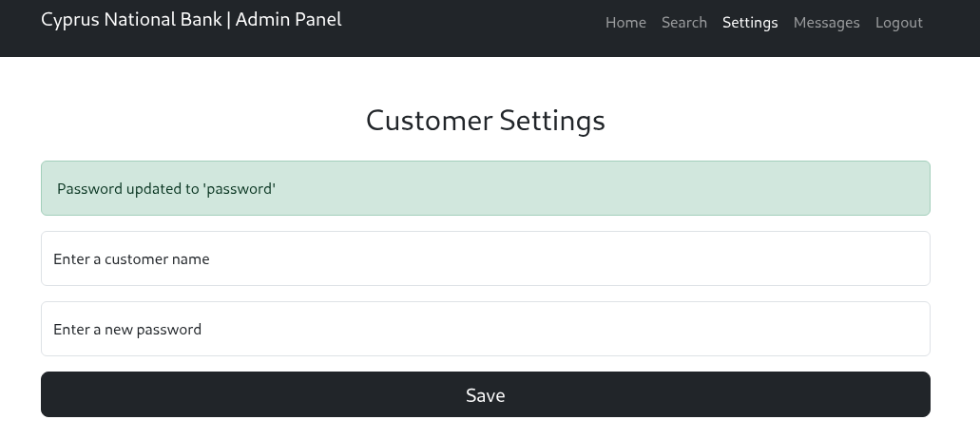Submit the form with the dark Save bar
The height and width of the screenshot is (439, 980).
(485, 394)
